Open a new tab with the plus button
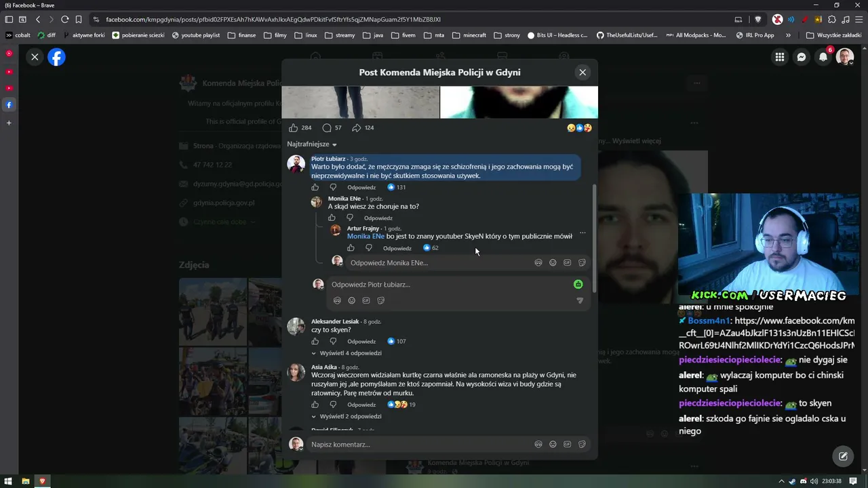 (9, 123)
